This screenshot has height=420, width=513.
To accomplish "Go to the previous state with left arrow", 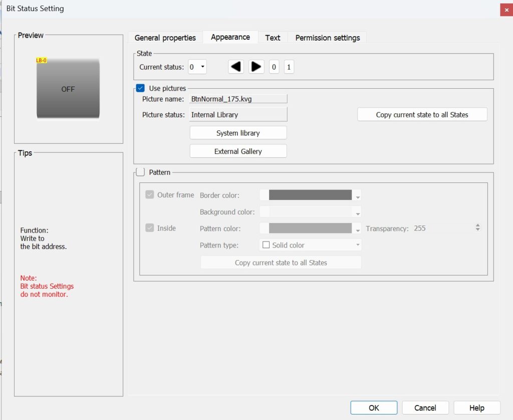I will pos(235,67).
